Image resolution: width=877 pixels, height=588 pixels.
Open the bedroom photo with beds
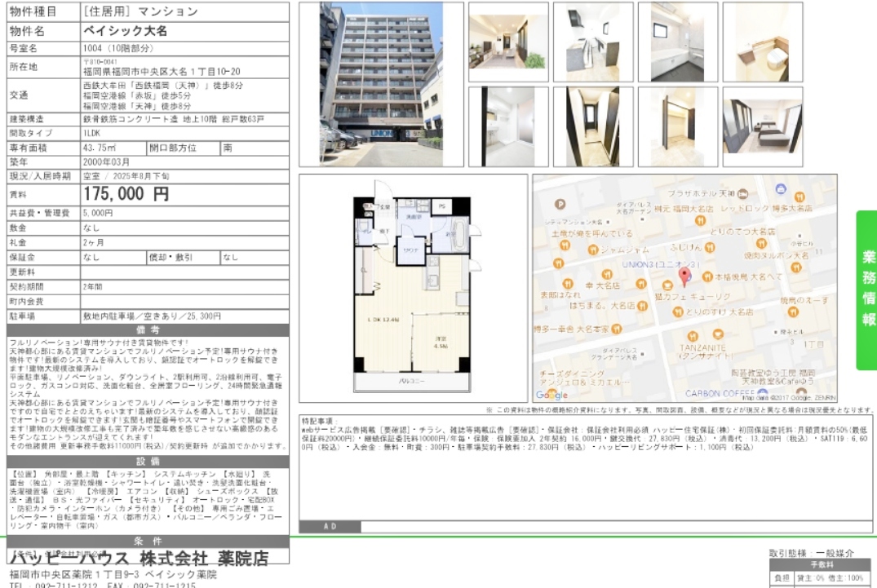(x=761, y=126)
